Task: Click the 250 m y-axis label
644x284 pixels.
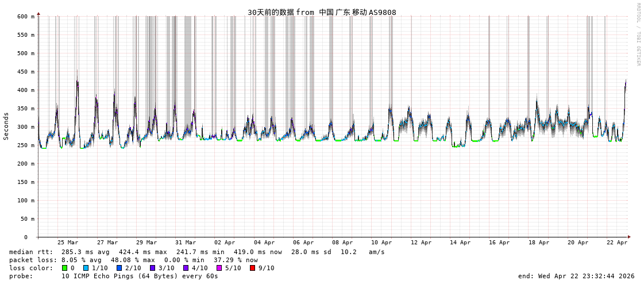Action: pyautogui.click(x=25, y=145)
